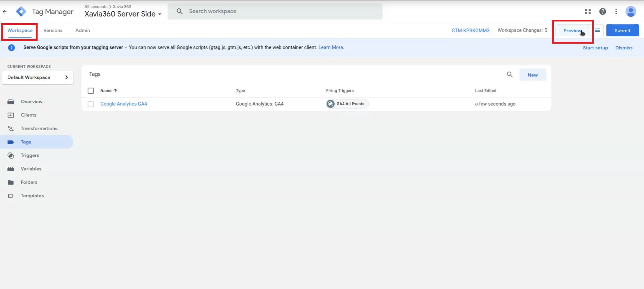
Task: Click the Workspace Changes: 5 label
Action: click(522, 30)
